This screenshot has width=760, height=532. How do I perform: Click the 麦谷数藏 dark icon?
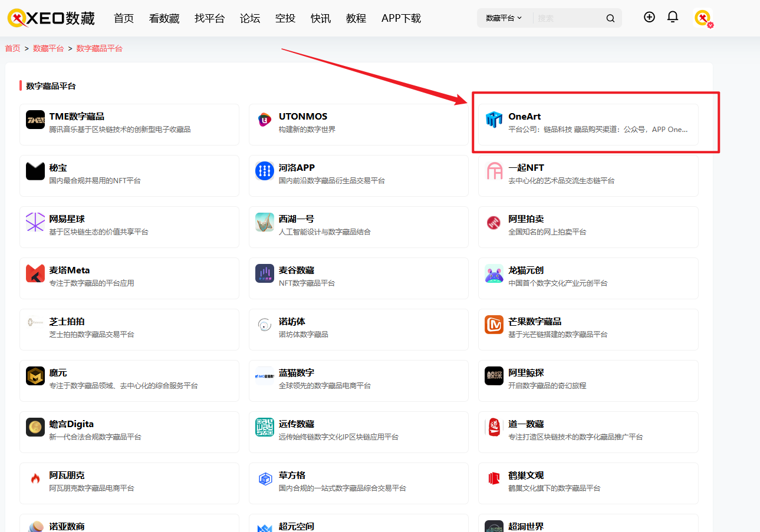pyautogui.click(x=265, y=273)
